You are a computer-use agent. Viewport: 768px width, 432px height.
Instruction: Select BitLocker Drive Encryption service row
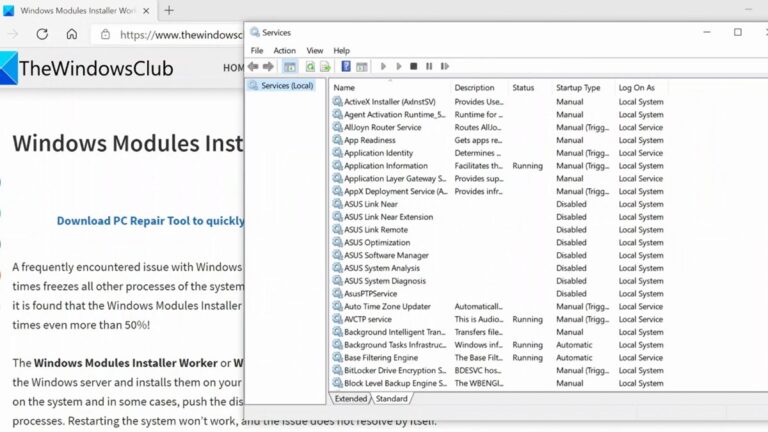tap(498, 370)
